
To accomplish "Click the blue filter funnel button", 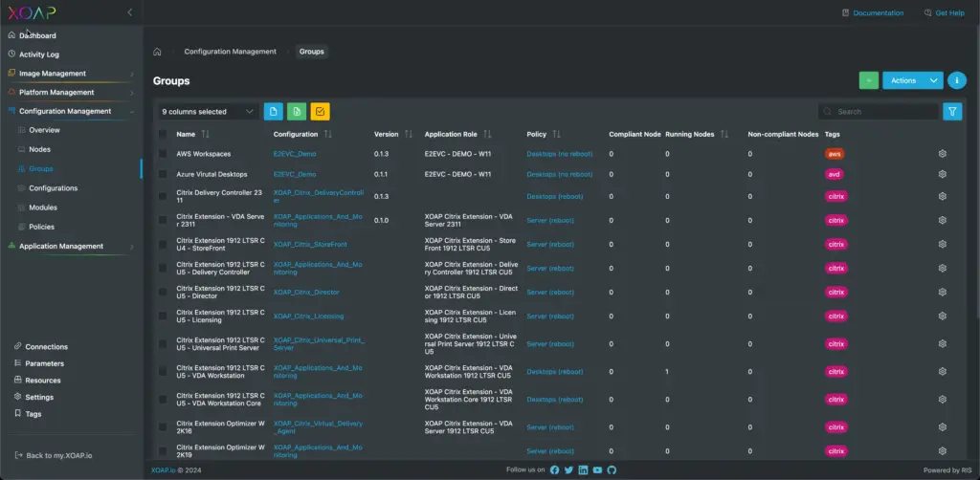I will pos(952,112).
